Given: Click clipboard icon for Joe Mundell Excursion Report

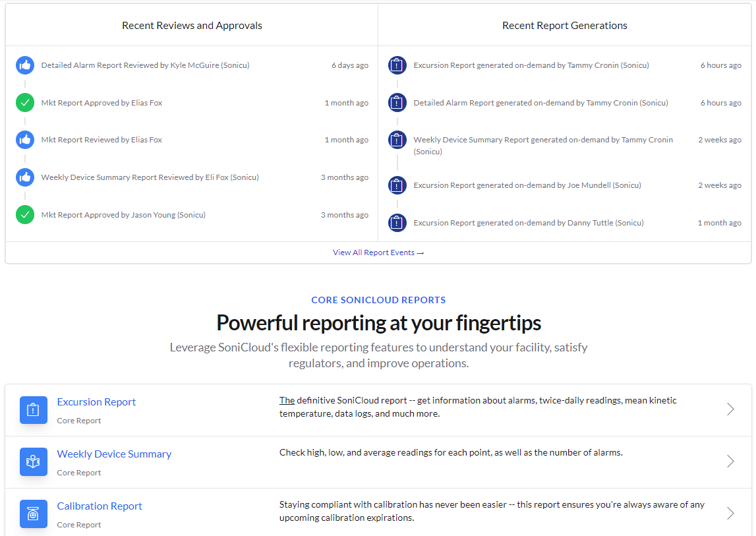Looking at the screenshot, I should (397, 185).
